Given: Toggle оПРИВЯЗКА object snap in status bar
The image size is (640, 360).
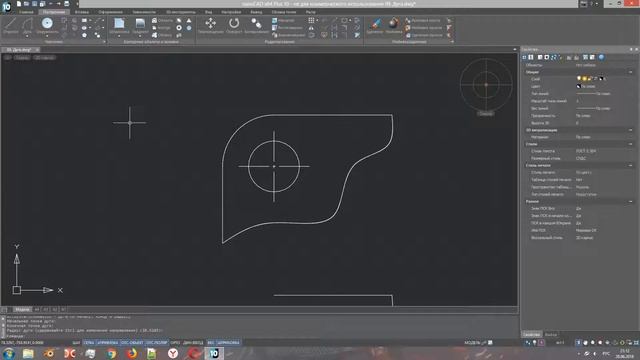Looking at the screenshot, I should 107,342.
